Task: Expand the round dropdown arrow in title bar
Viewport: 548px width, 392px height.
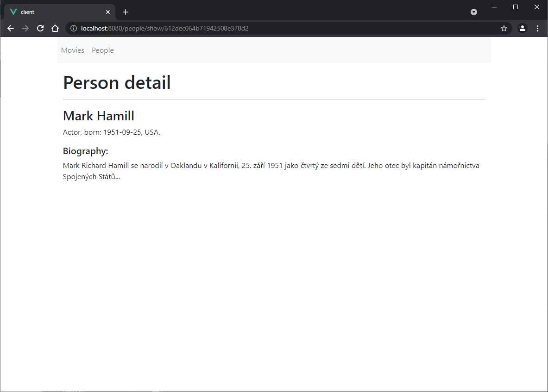Action: 474,12
